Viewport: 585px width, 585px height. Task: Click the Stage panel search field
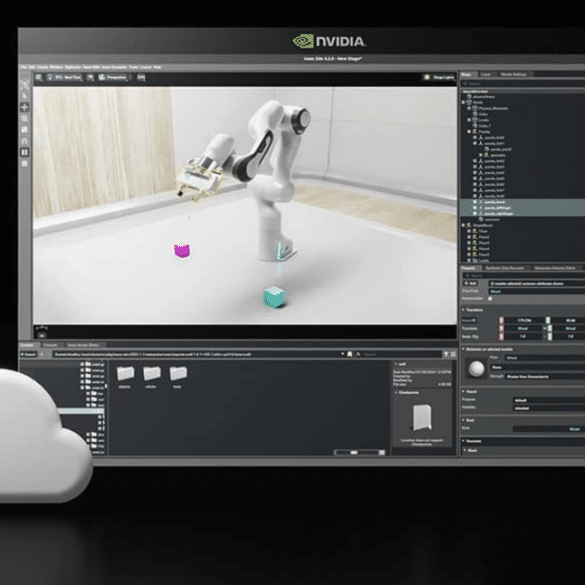click(522, 84)
